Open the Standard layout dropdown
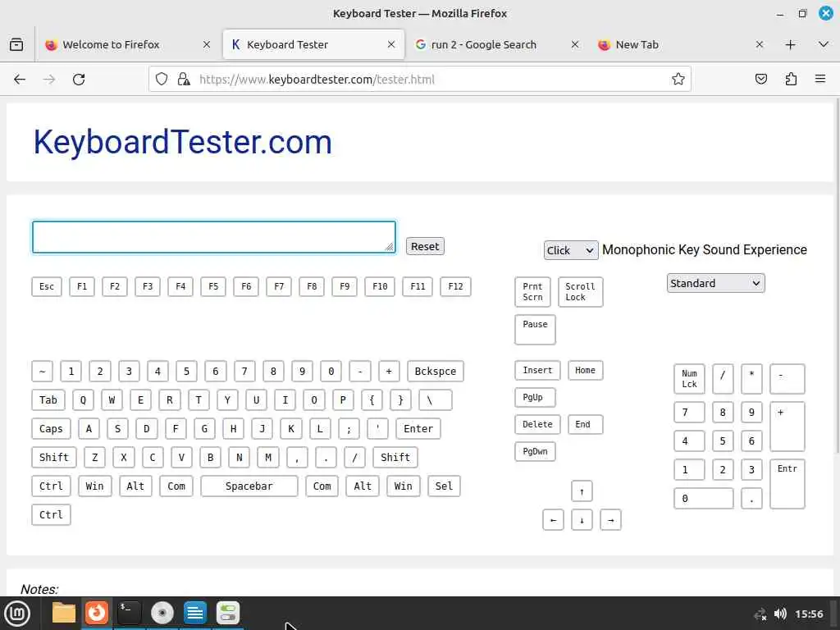 [x=715, y=283]
